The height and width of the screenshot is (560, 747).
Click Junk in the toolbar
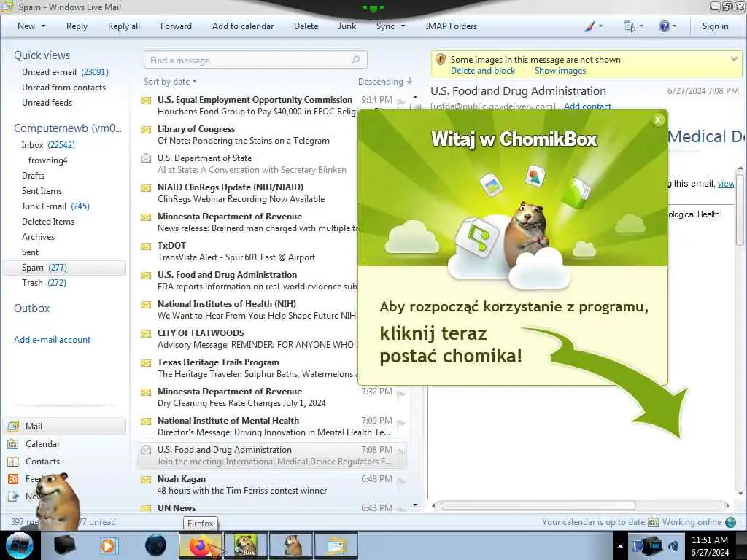coord(347,26)
